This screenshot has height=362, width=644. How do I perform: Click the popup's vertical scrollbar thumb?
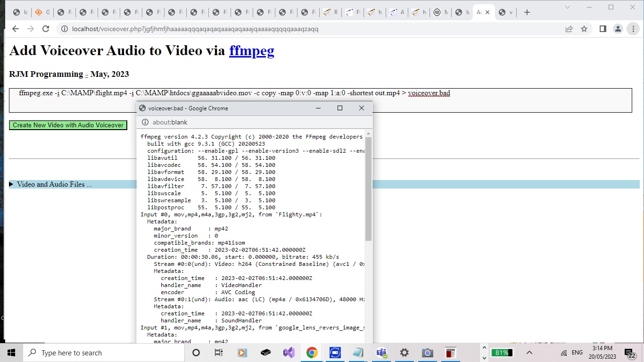(369, 189)
